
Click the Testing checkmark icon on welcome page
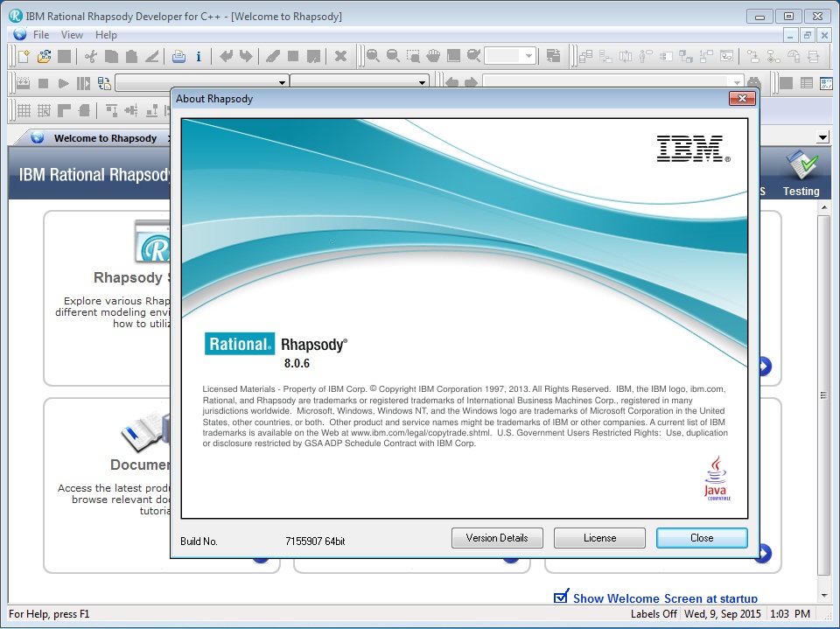pyautogui.click(x=801, y=164)
